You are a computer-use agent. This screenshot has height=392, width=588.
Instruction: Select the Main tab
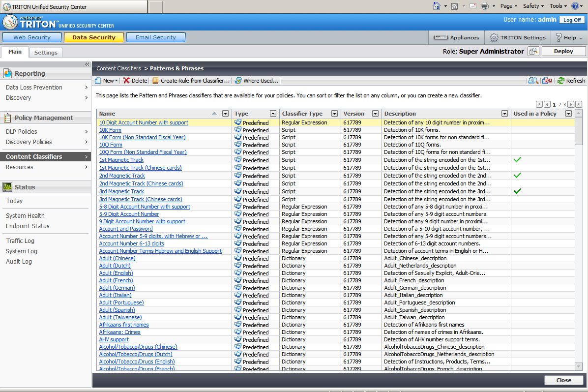click(15, 52)
